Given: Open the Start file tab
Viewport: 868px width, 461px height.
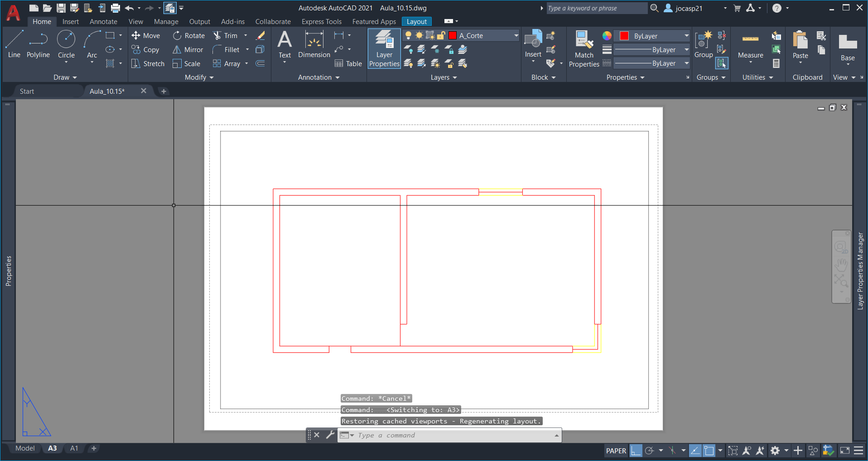Looking at the screenshot, I should pyautogui.click(x=27, y=91).
